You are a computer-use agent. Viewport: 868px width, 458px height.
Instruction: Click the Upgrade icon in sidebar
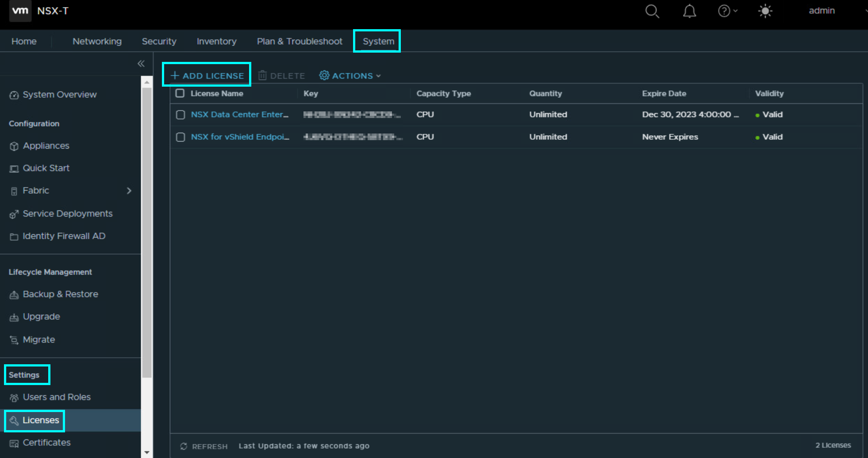click(x=14, y=317)
